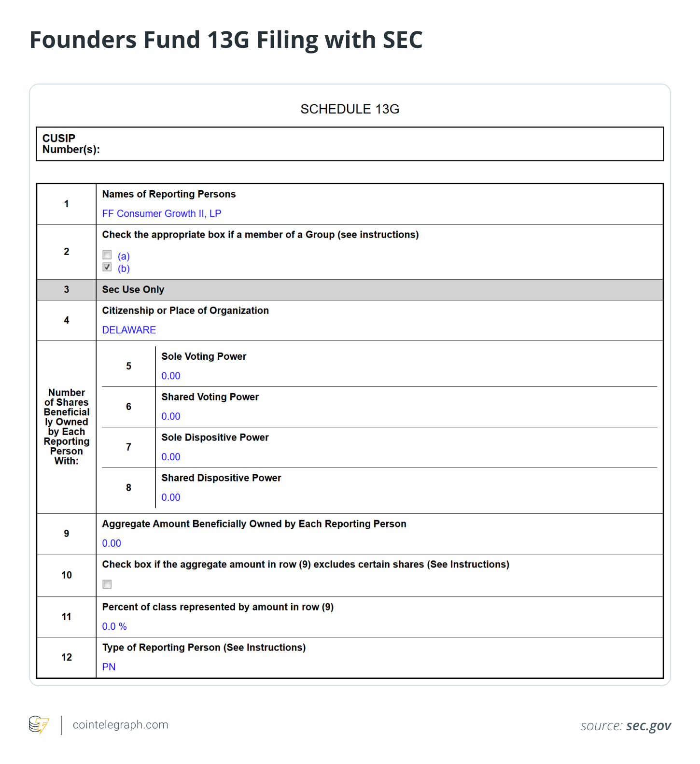The height and width of the screenshot is (764, 700).
Task: Click FF Consumer Growth II, LP name
Action: (161, 213)
